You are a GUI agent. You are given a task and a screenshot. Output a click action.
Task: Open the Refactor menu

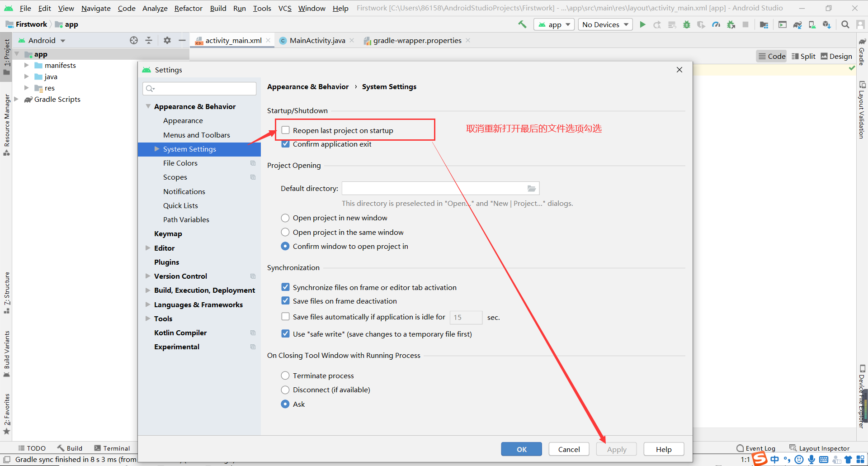pyautogui.click(x=189, y=8)
